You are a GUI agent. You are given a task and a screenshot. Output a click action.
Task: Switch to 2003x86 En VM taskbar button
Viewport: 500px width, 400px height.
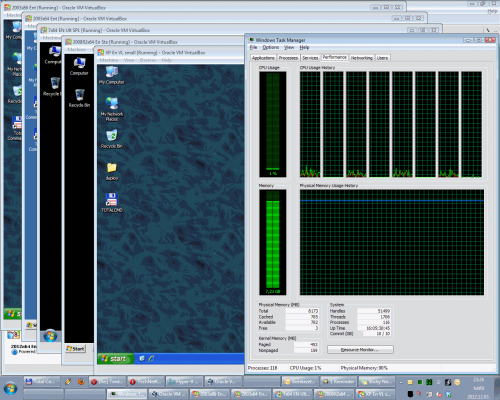click(209, 394)
